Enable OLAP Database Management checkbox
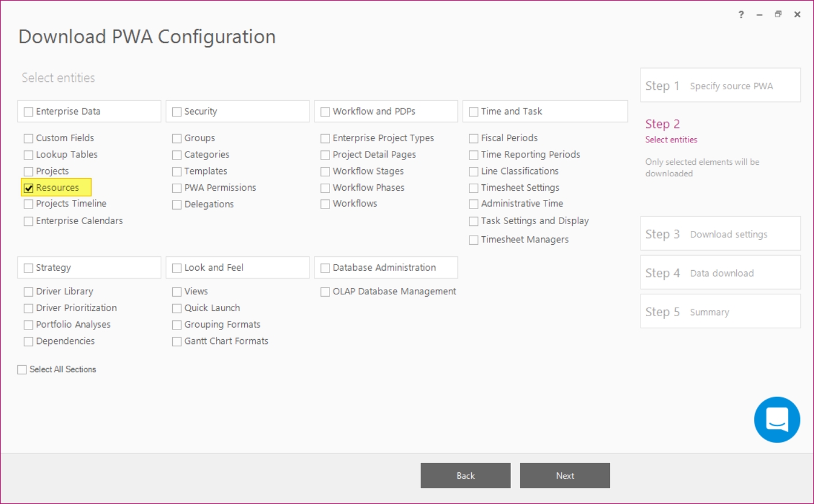The image size is (814, 504). [325, 292]
